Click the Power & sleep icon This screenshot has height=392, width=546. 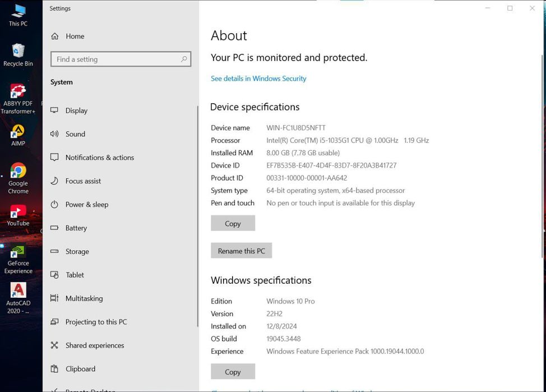coord(54,204)
